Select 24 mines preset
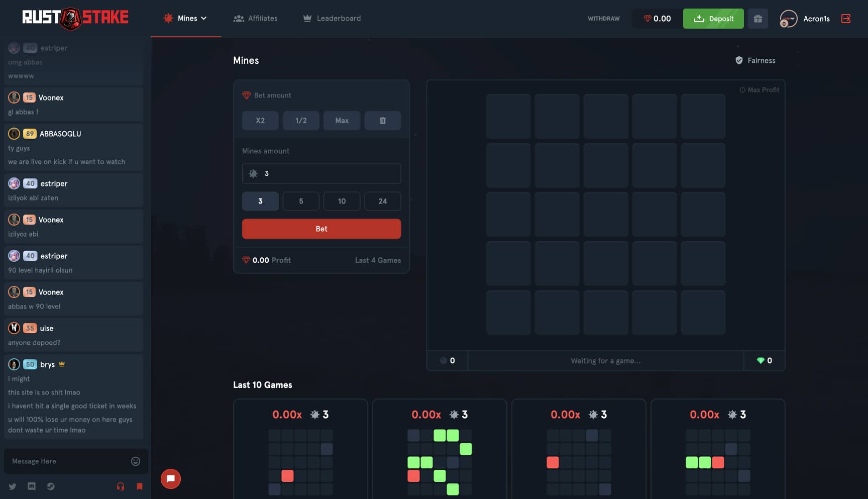The height and width of the screenshot is (499, 868). 383,201
